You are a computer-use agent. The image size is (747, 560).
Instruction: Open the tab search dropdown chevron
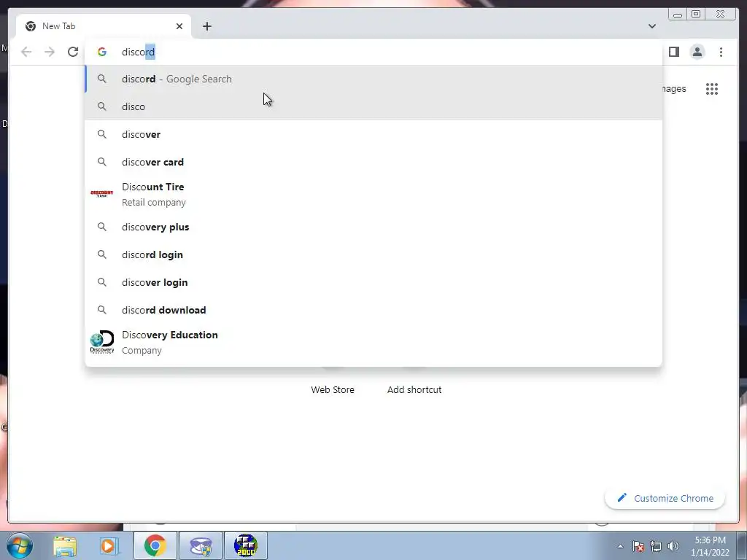pos(652,26)
